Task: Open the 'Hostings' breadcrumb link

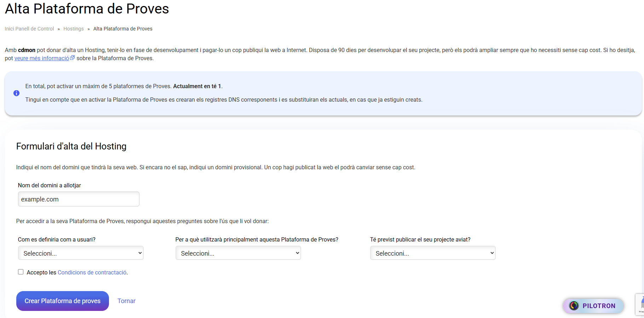Action: [74, 29]
